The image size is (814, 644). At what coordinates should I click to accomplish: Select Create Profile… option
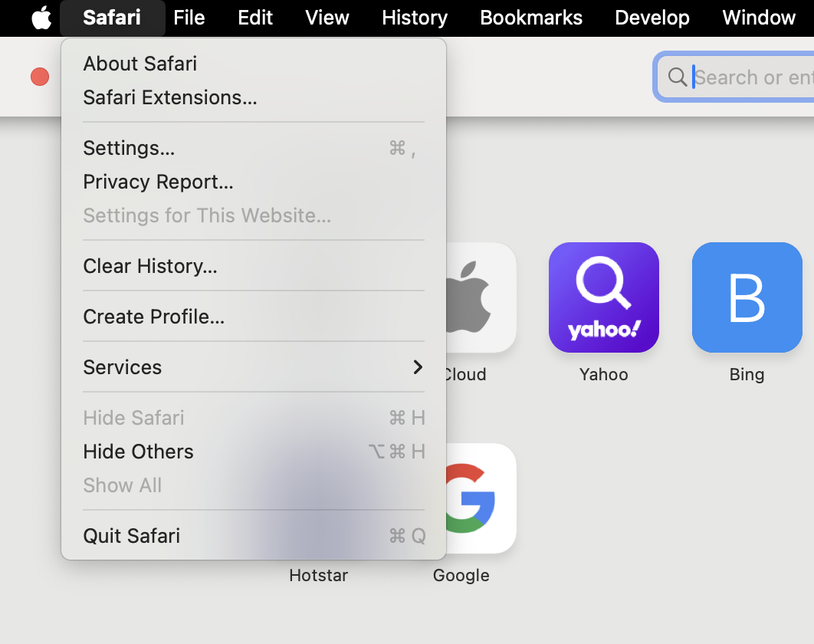tap(254, 317)
